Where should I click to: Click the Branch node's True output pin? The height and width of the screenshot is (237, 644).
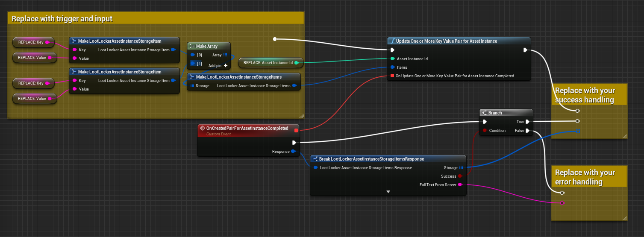pos(528,122)
